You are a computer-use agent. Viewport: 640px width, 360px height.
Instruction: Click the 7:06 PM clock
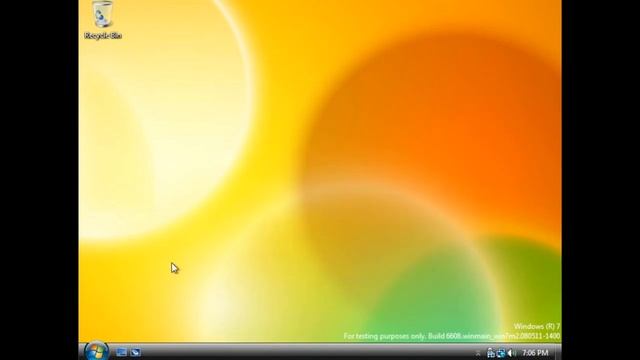pos(535,353)
